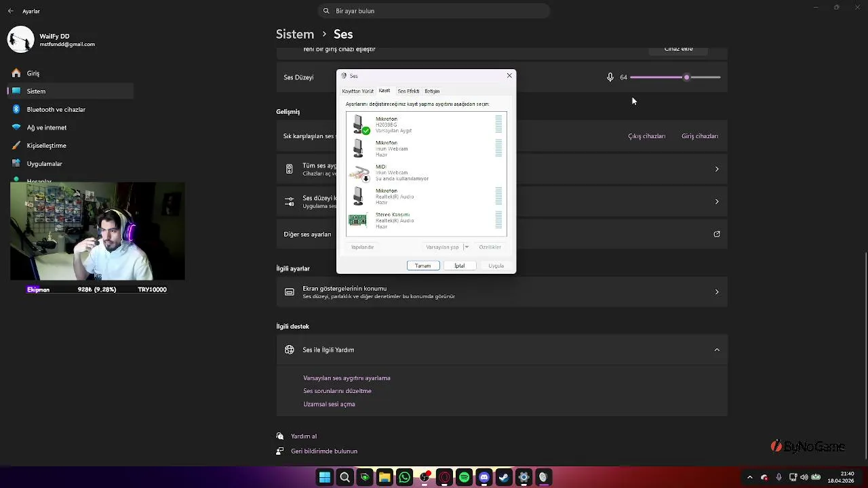The height and width of the screenshot is (488, 868).
Task: Click Özellikler button in Ses dialog
Action: coord(490,247)
